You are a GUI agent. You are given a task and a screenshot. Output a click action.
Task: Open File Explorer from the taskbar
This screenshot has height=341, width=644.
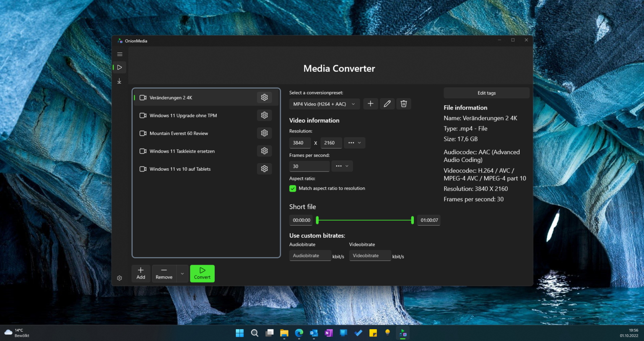284,333
